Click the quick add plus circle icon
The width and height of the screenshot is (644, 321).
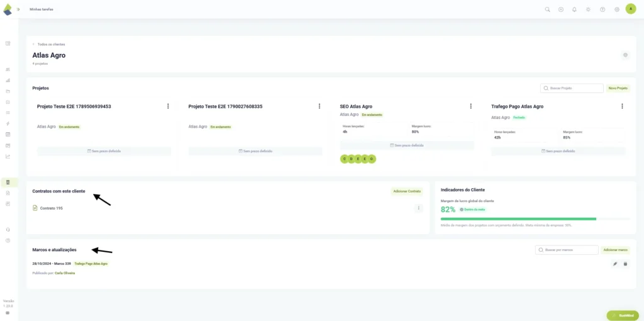point(560,9)
